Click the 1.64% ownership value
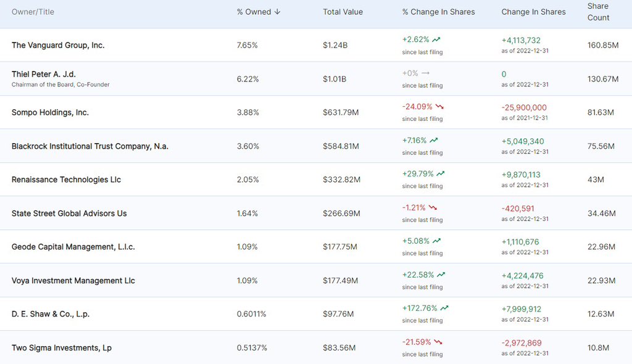This screenshot has height=364, width=632. click(x=247, y=213)
